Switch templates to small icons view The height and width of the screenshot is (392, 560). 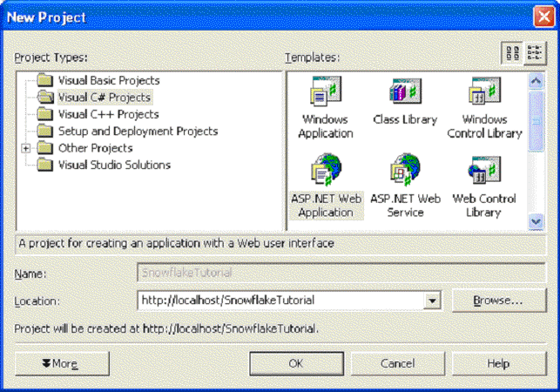[535, 53]
